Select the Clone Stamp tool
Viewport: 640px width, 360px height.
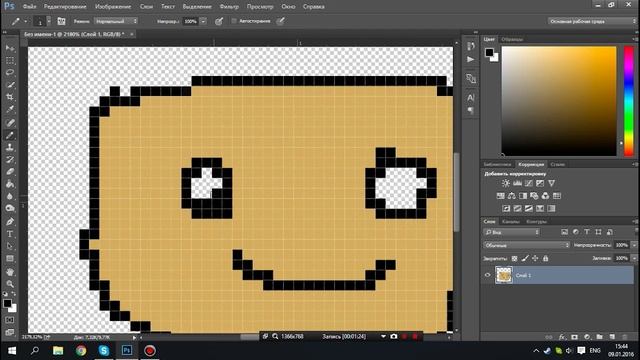pyautogui.click(x=10, y=147)
